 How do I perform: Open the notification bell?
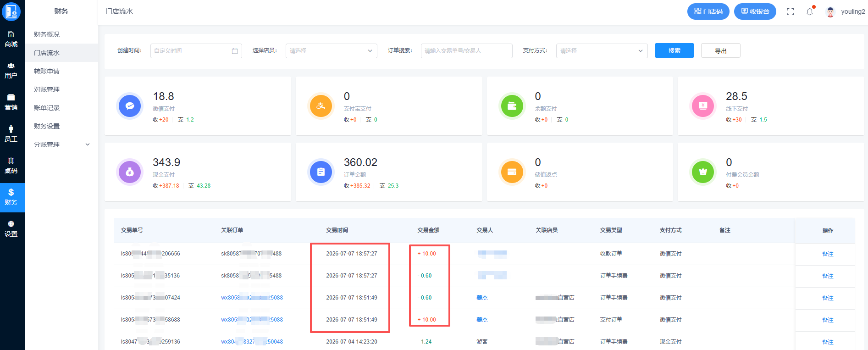click(x=810, y=11)
